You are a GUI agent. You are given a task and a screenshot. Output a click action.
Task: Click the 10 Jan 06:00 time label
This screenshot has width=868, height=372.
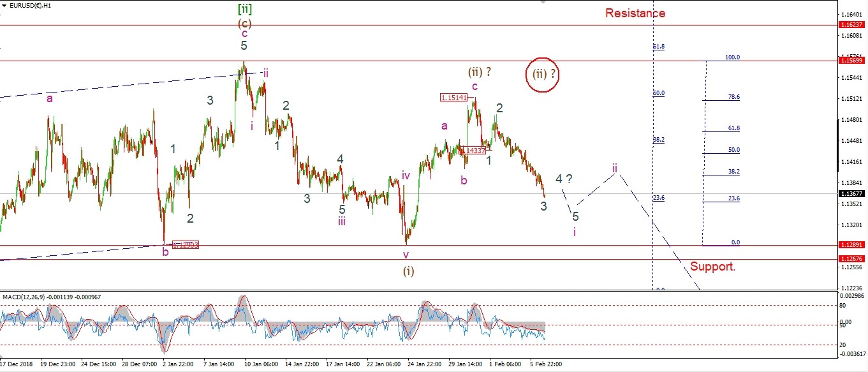[261, 364]
